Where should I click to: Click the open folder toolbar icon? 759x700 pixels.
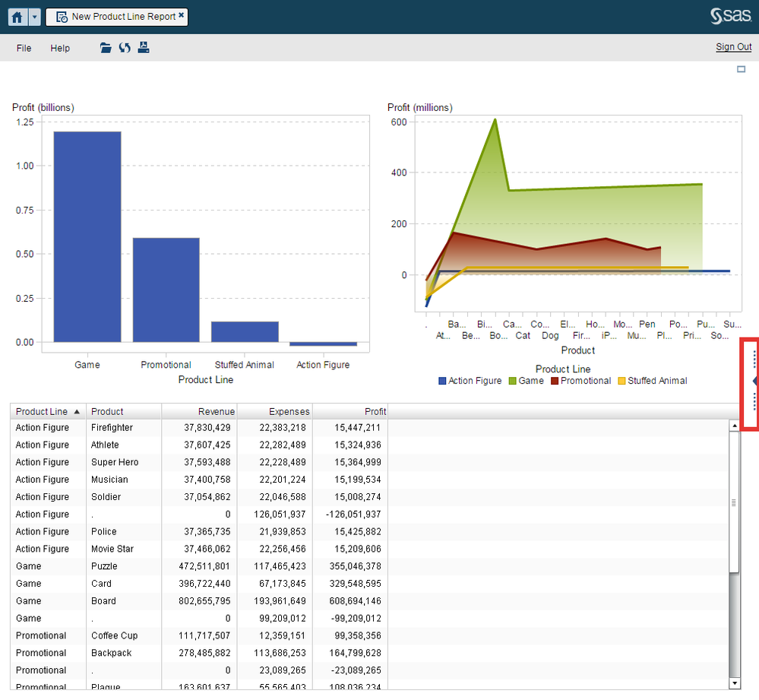(x=106, y=48)
